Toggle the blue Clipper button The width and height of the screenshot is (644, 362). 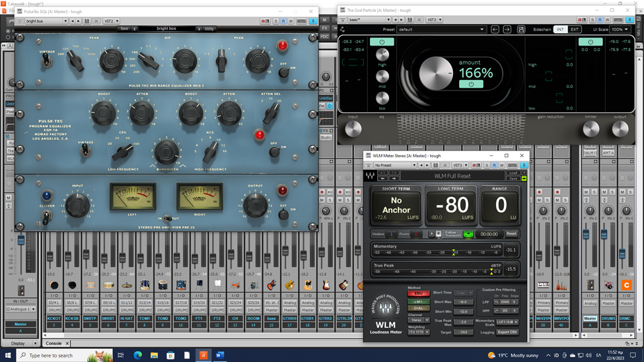[46, 196]
